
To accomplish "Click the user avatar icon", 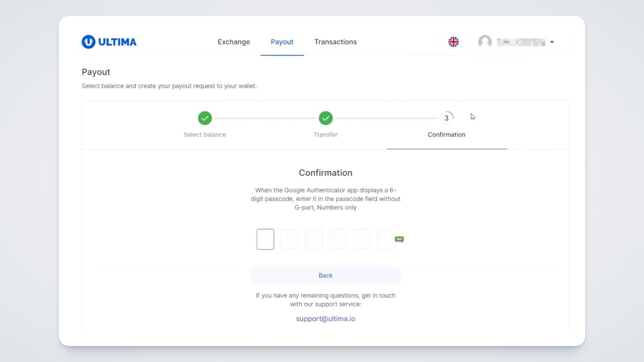I will (485, 42).
